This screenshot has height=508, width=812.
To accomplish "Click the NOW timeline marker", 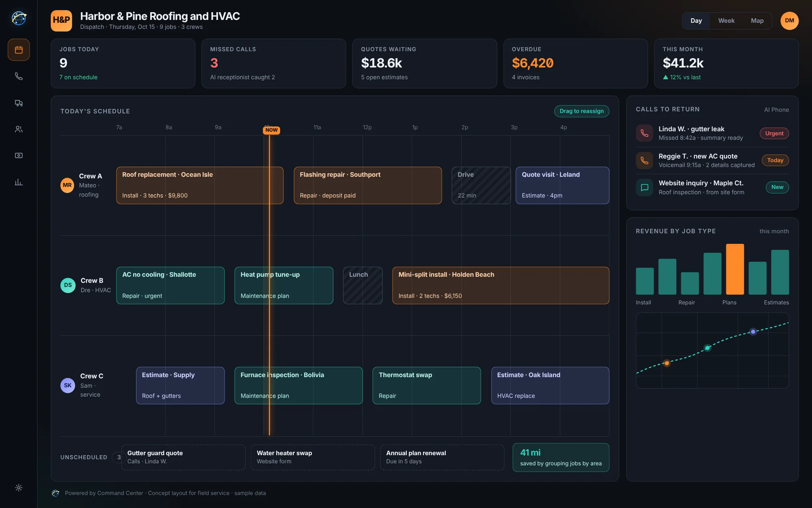I will (x=272, y=130).
